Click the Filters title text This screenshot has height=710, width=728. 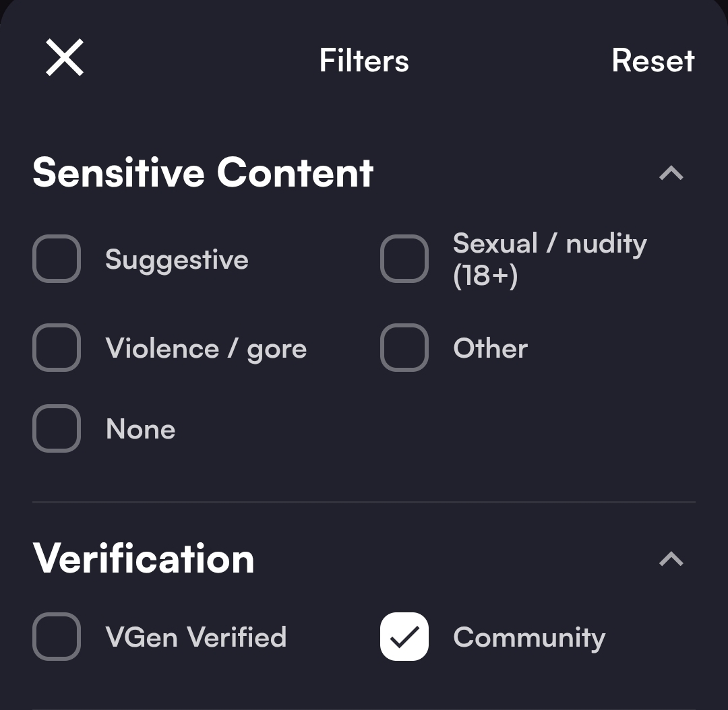click(x=364, y=61)
